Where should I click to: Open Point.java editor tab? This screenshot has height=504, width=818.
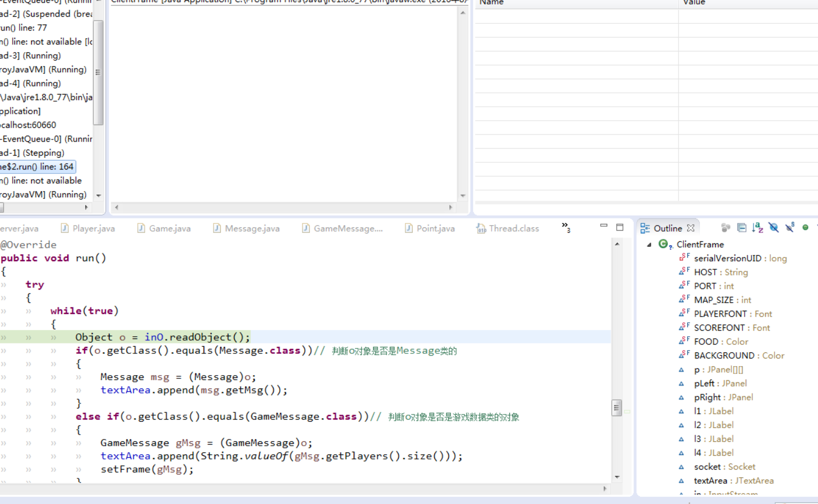[430, 228]
